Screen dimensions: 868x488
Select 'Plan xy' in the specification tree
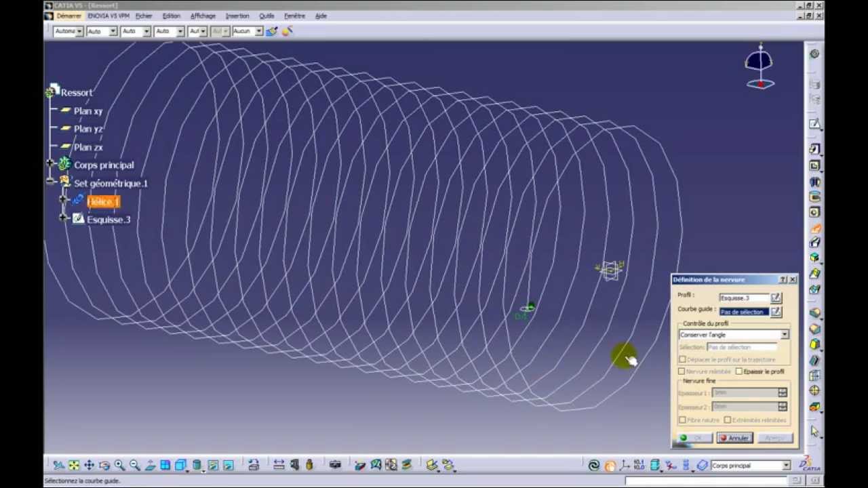click(x=88, y=111)
